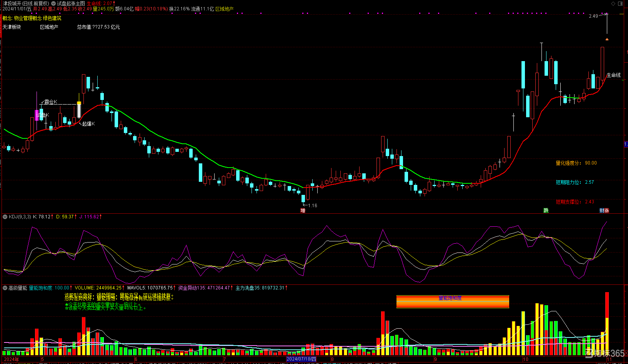Click the 生命线: 2.07 value in header
This screenshot has width=628, height=364.
pos(100,3)
